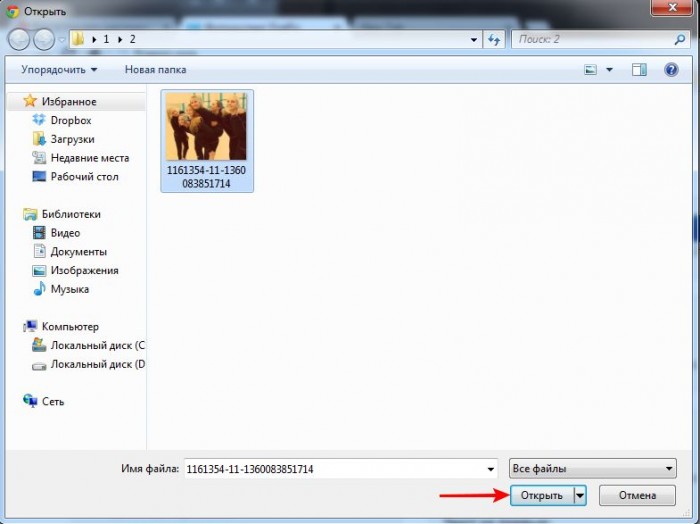Select Библиотеки in navigation pane
The width and height of the screenshot is (700, 524).
point(71,214)
